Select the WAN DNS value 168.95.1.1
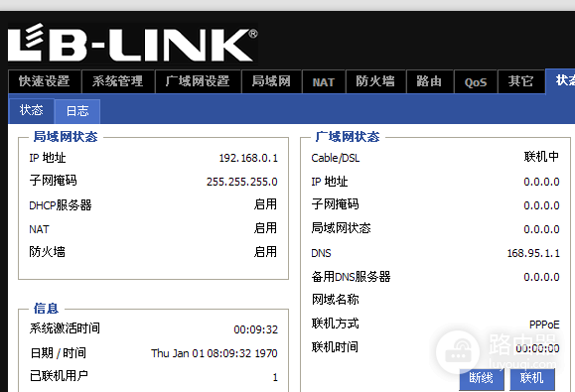Image resolution: width=575 pixels, height=392 pixels. pyautogui.click(x=533, y=253)
